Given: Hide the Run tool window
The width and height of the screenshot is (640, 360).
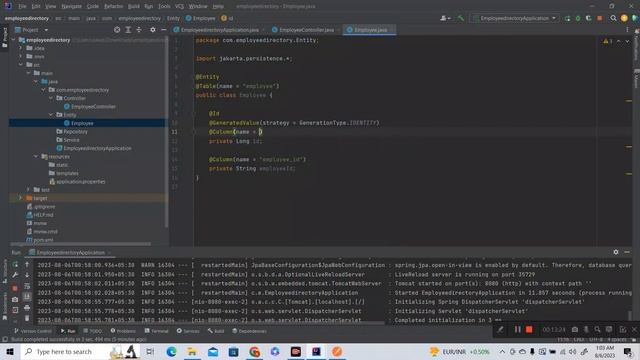Looking at the screenshot, I should point(627,252).
